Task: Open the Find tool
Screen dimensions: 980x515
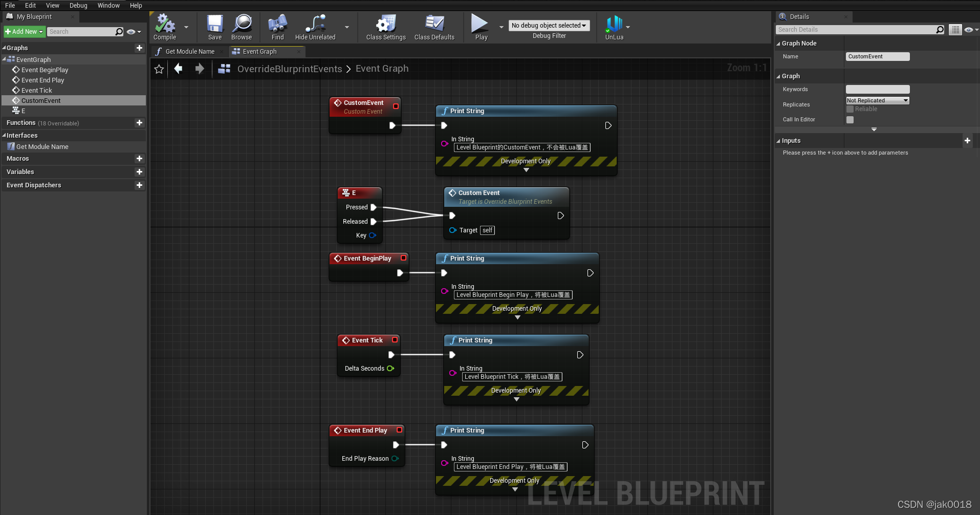Action: 277,27
